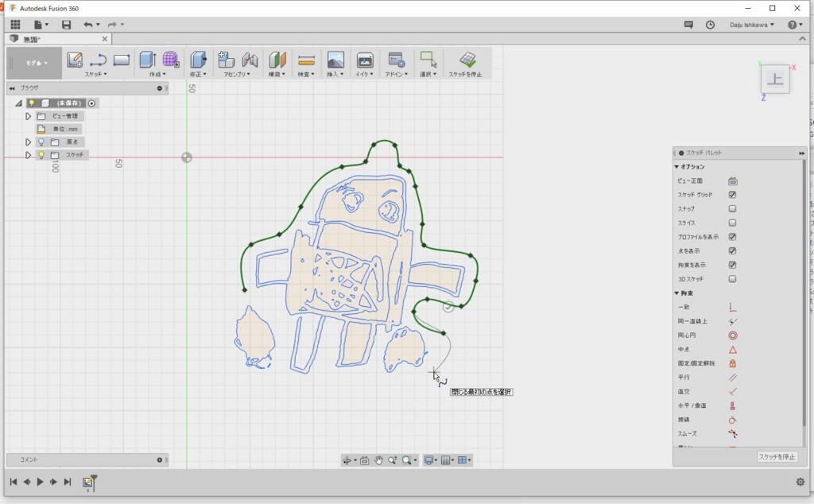Viewport: 814px width, 504px height.
Task: Click the top face of ViewCube
Action: point(775,79)
